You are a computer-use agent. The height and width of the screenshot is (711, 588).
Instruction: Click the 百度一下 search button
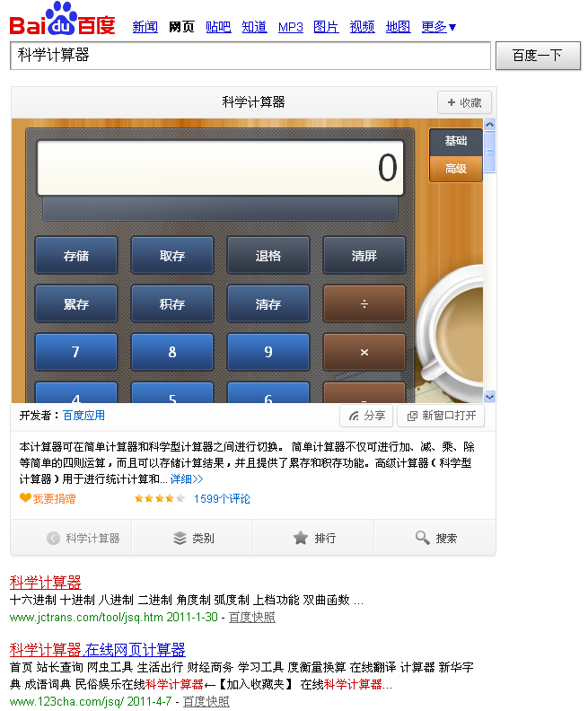pyautogui.click(x=538, y=56)
